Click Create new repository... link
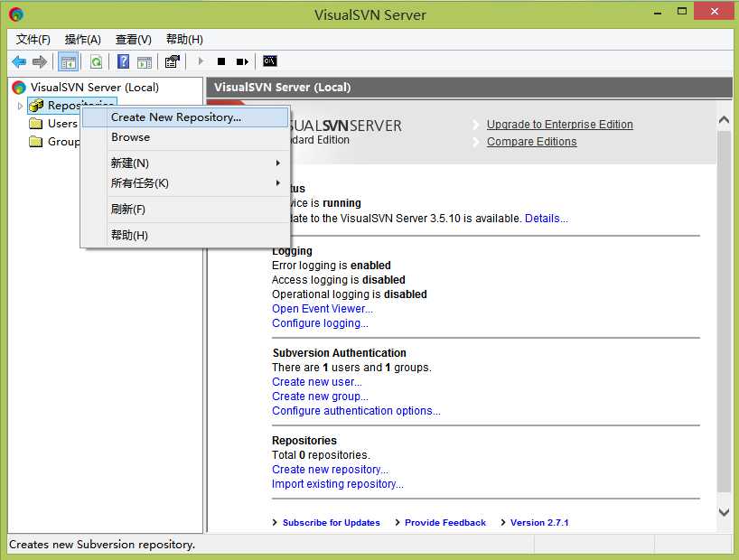 coord(330,470)
